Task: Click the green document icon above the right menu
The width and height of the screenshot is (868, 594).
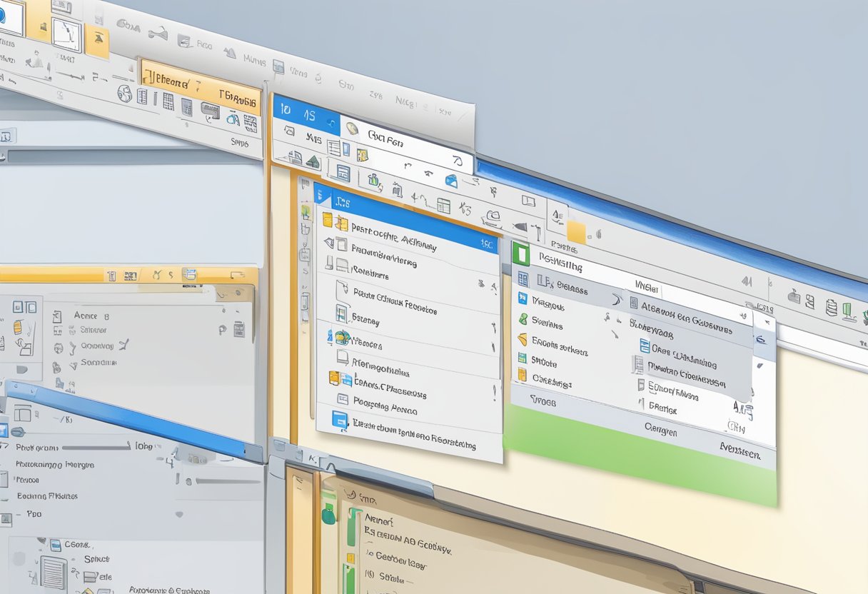Action: [522, 255]
